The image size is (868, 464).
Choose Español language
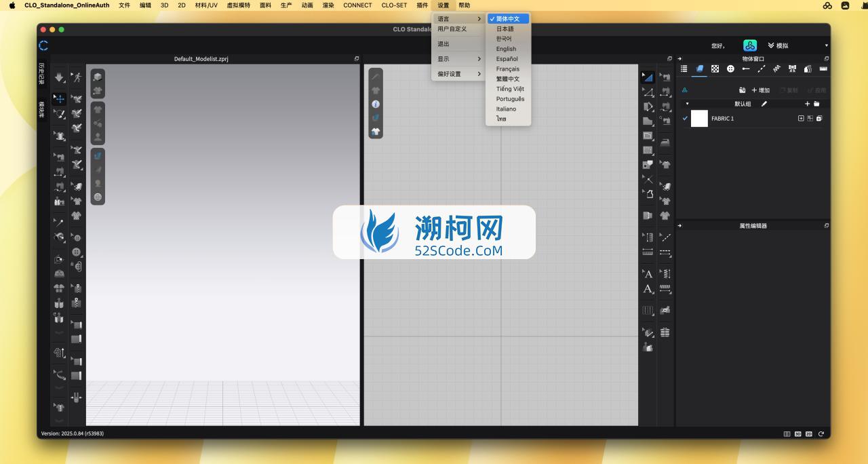(507, 59)
